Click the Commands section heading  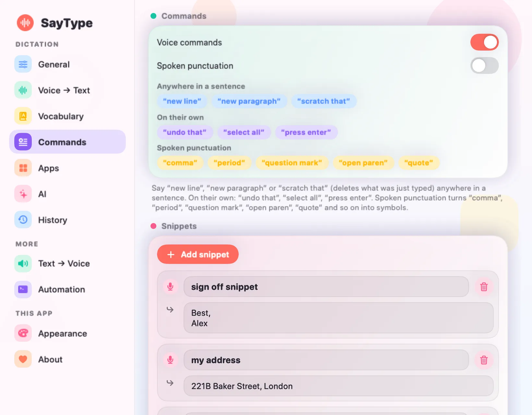point(184,16)
